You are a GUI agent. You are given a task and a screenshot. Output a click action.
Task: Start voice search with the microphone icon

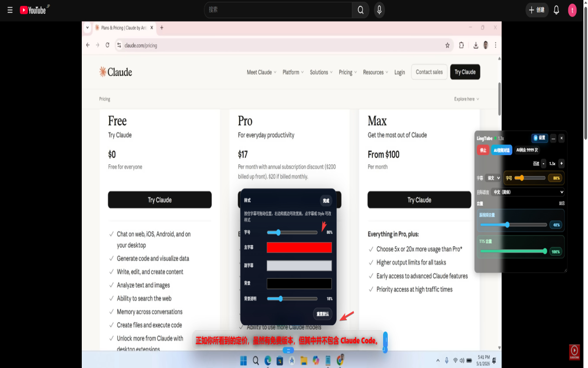point(379,10)
